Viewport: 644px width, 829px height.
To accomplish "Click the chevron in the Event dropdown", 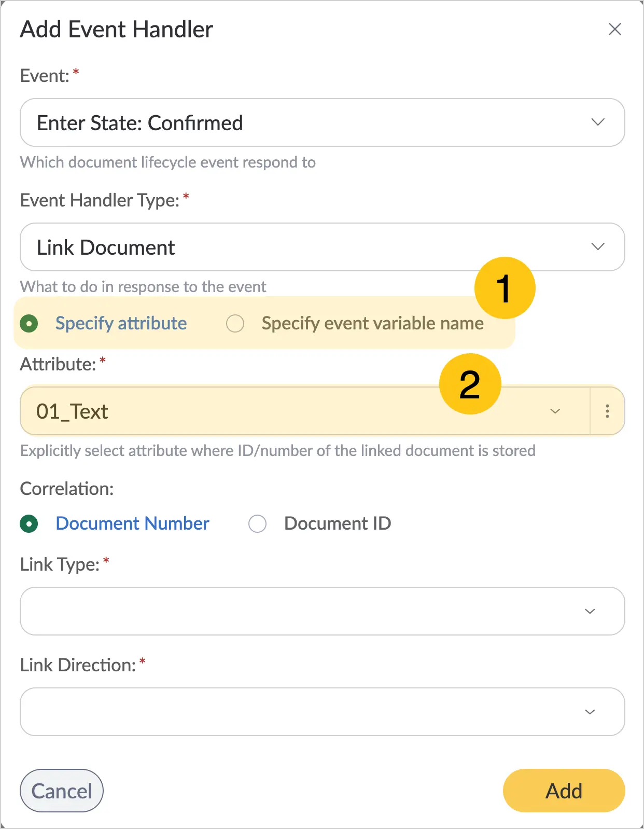I will tap(598, 122).
